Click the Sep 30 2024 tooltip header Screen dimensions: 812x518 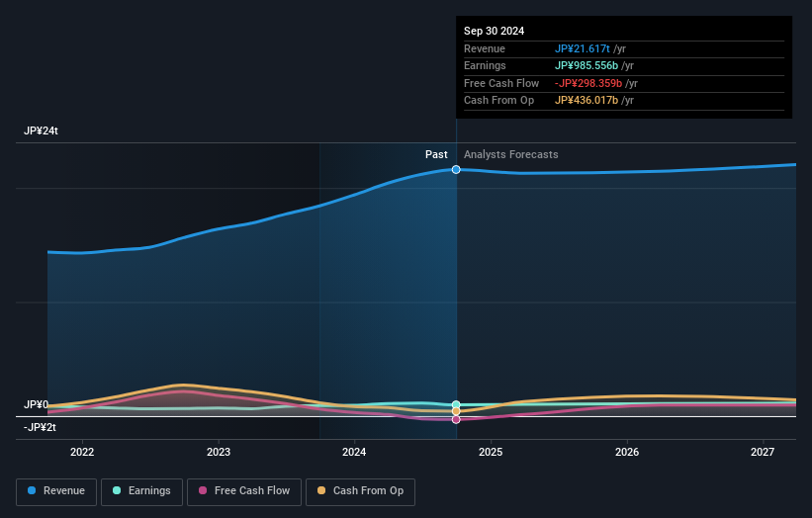tap(495, 31)
